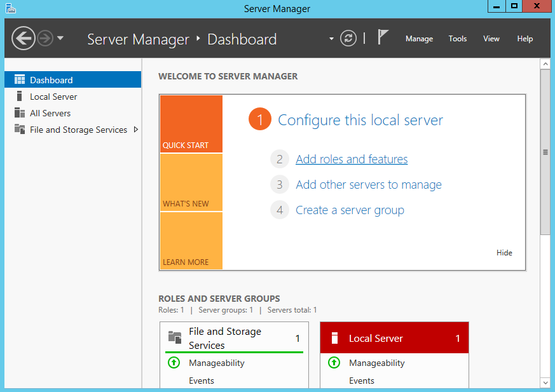Click the vertical scrollbar down arrow

coord(545,382)
